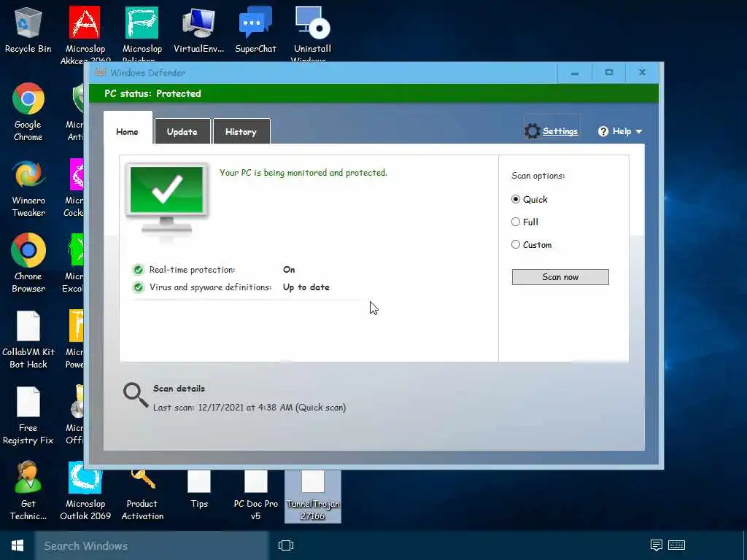The height and width of the screenshot is (560, 747).
Task: Click the Virus and spyware definitions check icon
Action: (138, 287)
